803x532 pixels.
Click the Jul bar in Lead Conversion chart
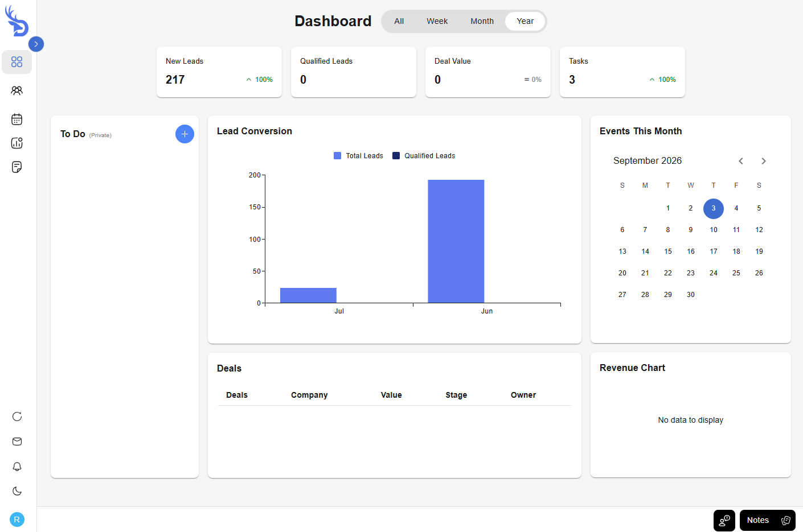(x=308, y=295)
